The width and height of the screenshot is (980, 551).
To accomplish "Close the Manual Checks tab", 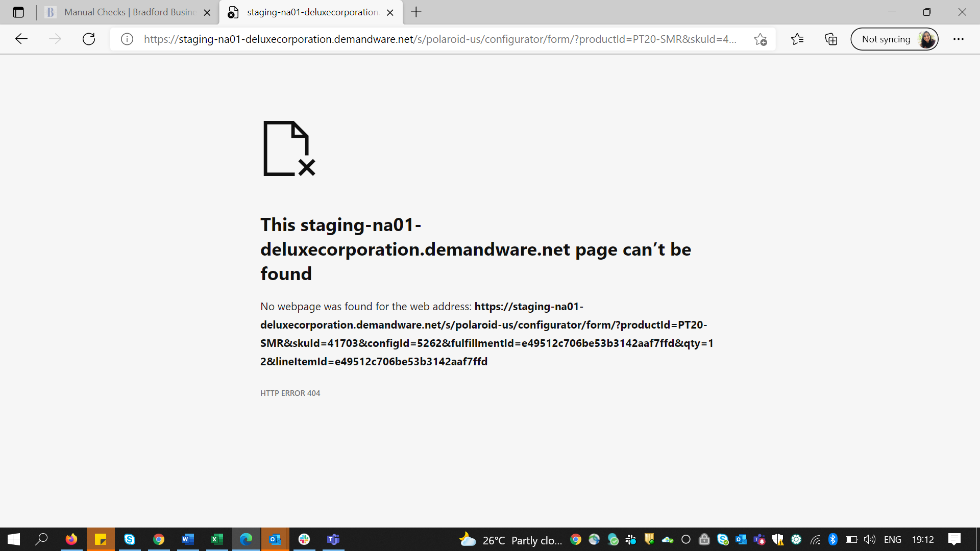I will pyautogui.click(x=207, y=13).
